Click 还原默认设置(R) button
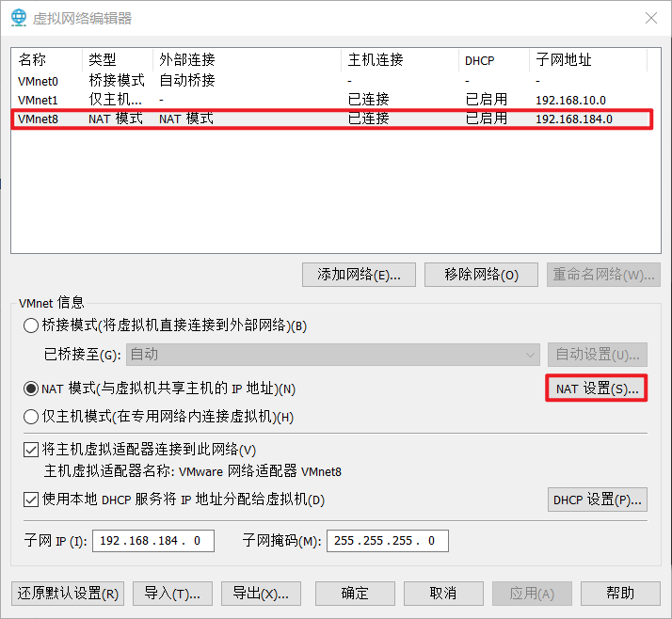Screen dimensions: 672x619 (68, 594)
